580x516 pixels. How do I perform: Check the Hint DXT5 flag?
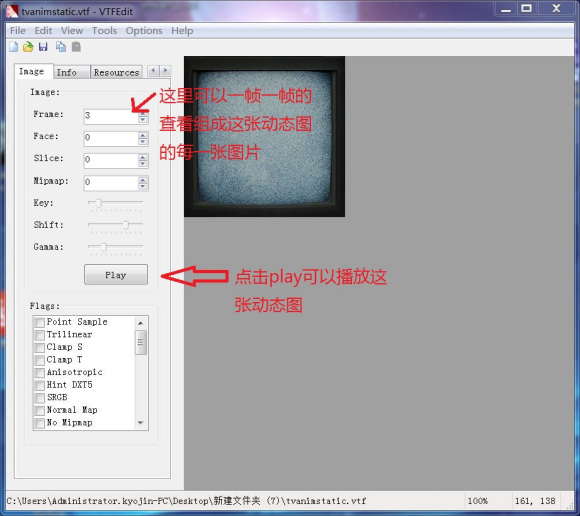point(40,385)
